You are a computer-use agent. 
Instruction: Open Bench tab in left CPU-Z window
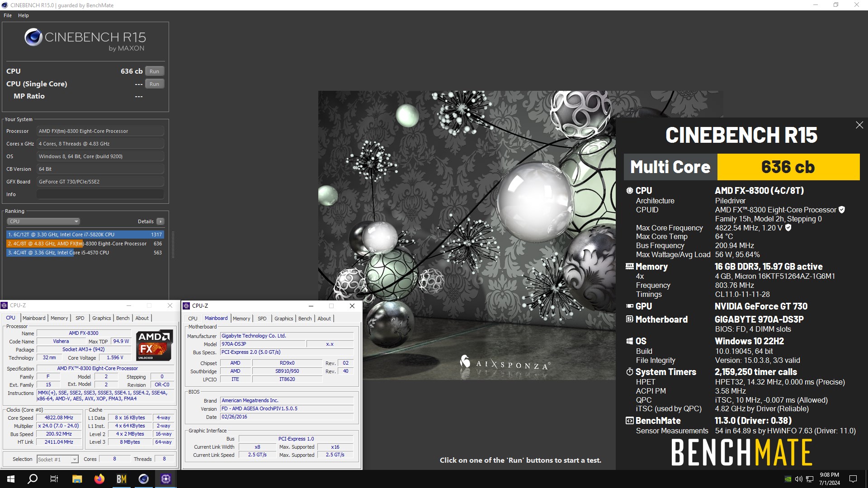[x=123, y=318]
